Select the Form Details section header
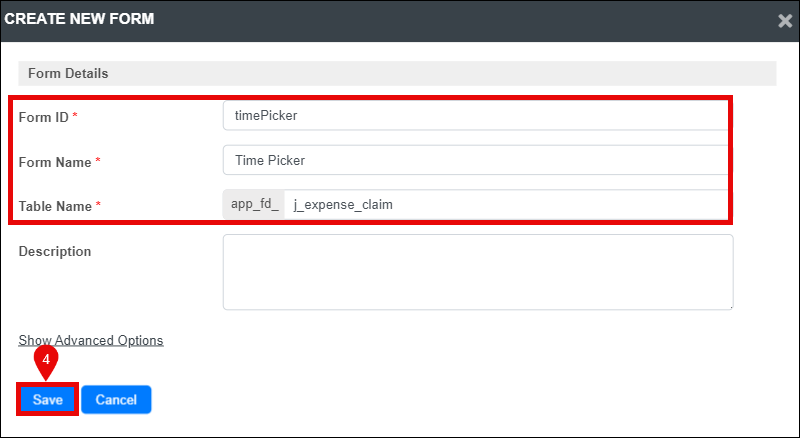This screenshot has width=800, height=438. [x=397, y=74]
